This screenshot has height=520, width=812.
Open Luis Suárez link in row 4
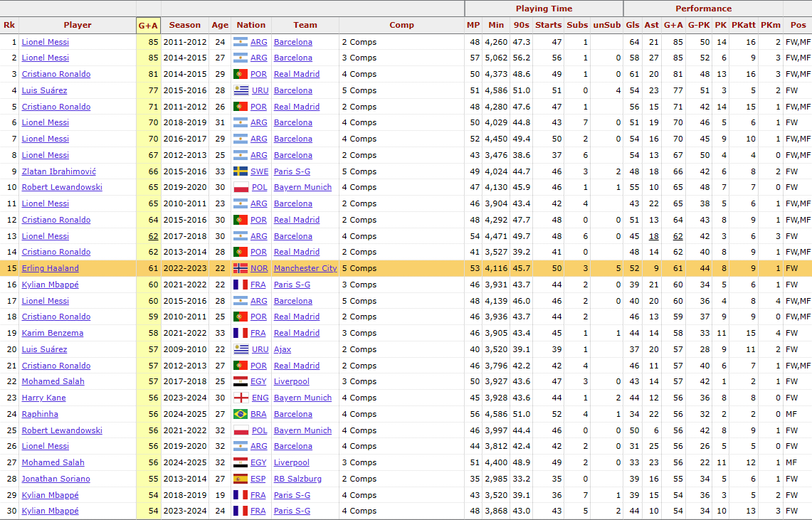[44, 90]
